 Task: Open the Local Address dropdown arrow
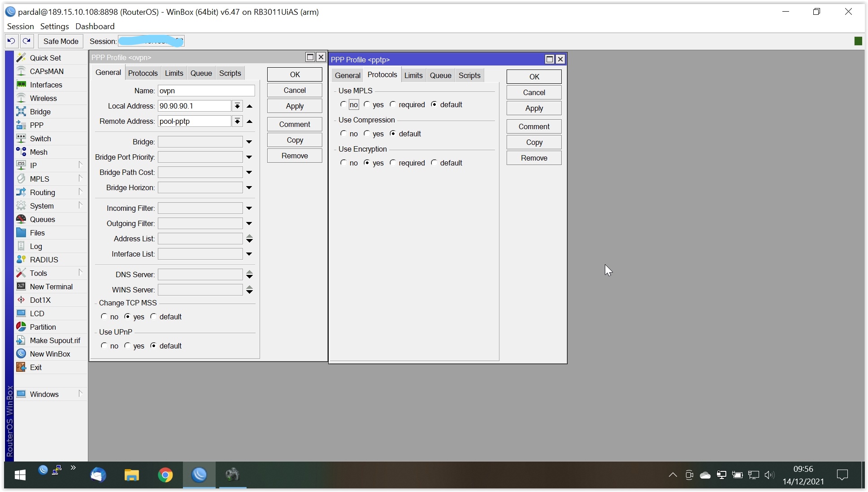pos(237,106)
